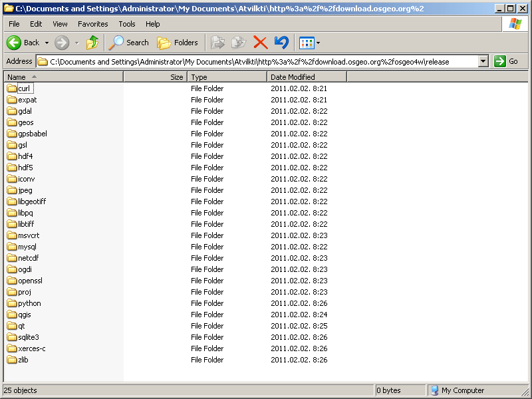Select the gsl folder icon
This screenshot has width=532, height=399.
[x=11, y=145]
